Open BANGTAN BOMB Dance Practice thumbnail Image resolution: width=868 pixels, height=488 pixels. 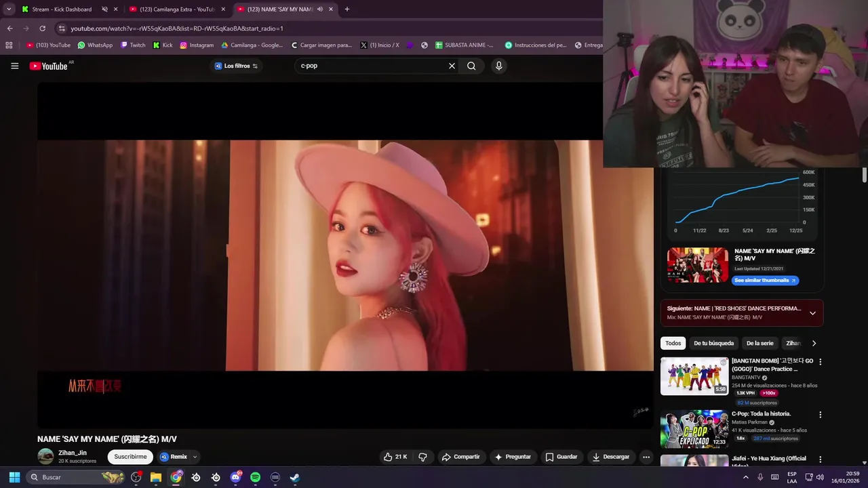tap(694, 376)
